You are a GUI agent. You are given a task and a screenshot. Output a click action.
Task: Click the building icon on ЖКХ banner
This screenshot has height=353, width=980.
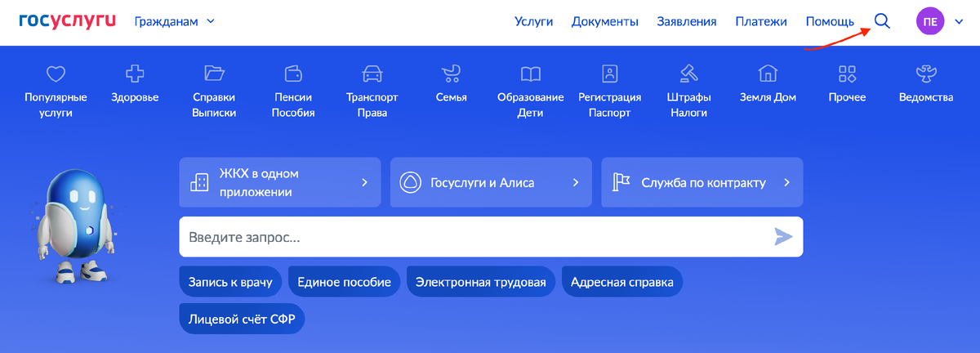(x=198, y=182)
